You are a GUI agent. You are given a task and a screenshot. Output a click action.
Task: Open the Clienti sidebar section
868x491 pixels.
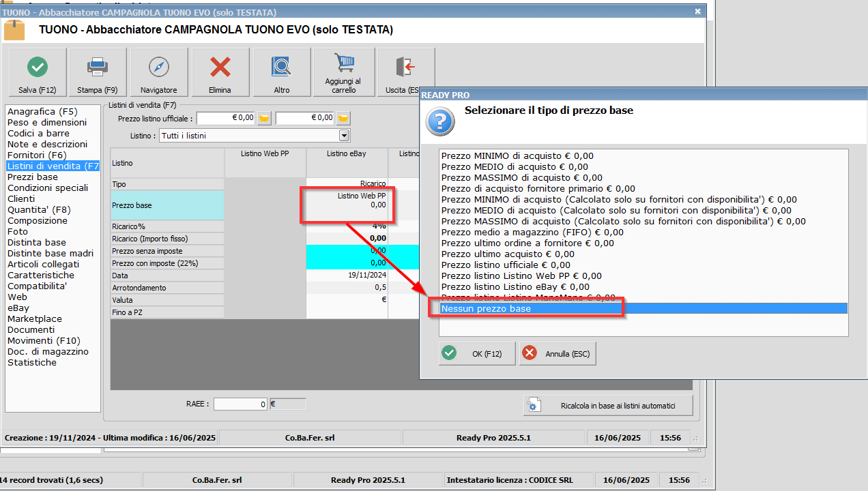coord(21,198)
